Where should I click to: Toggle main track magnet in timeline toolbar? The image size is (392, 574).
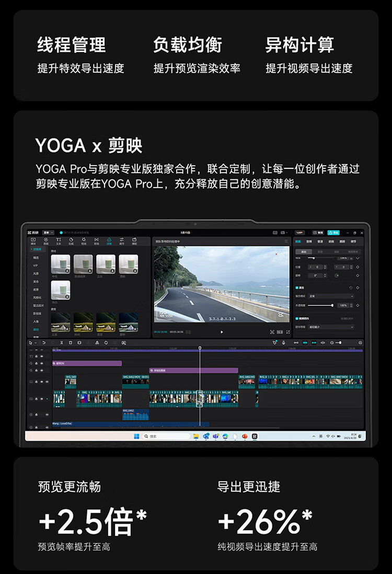pyautogui.click(x=296, y=342)
